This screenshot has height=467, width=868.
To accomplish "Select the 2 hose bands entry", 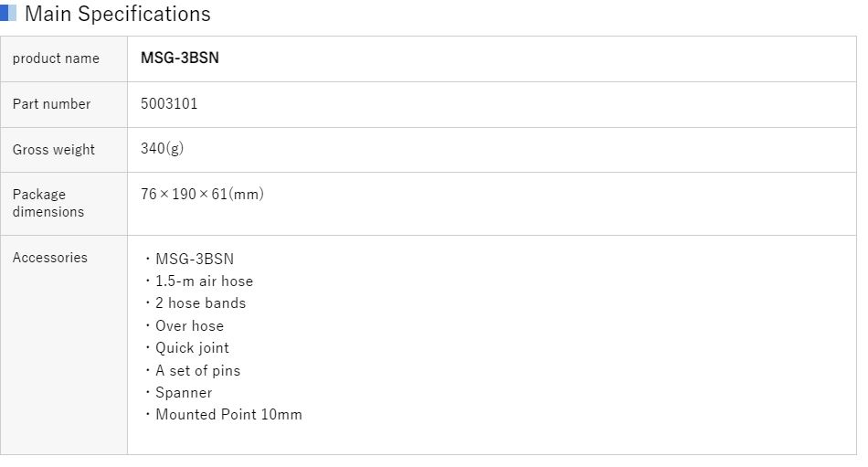I will pos(200,303).
